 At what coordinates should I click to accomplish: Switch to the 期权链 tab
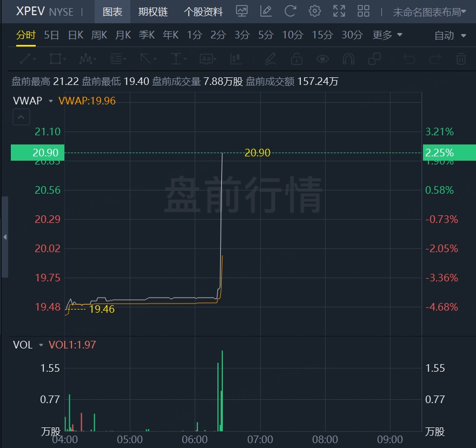tap(153, 12)
